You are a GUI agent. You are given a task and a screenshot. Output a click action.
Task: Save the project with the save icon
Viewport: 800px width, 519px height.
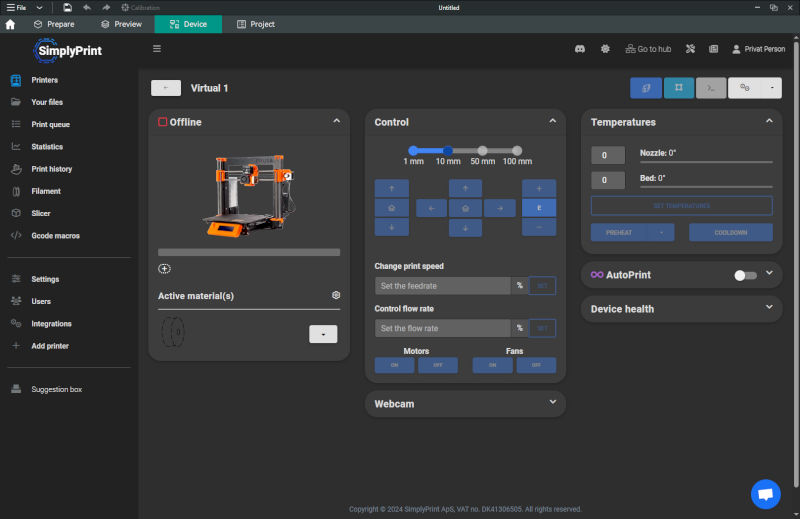pyautogui.click(x=67, y=8)
